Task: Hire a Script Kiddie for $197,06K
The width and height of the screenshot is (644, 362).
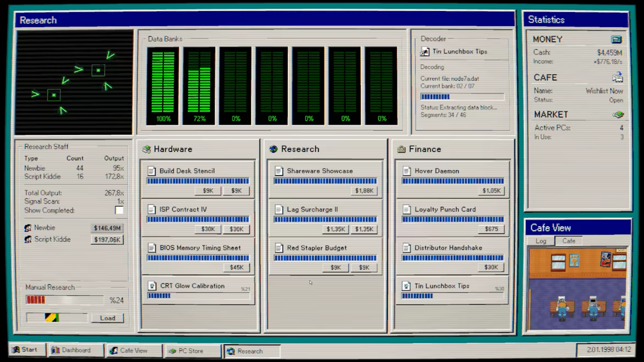Action: click(x=107, y=240)
